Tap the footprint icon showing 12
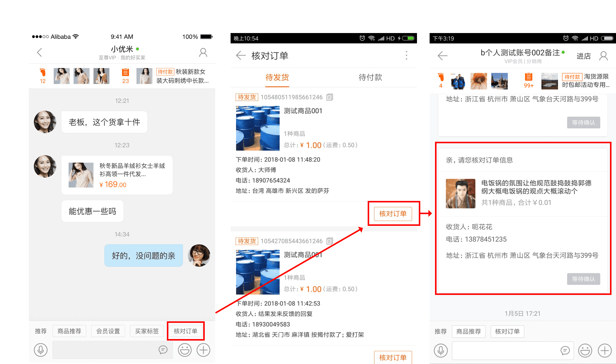Image resolution: width=616 pixels, height=364 pixels. tap(43, 76)
